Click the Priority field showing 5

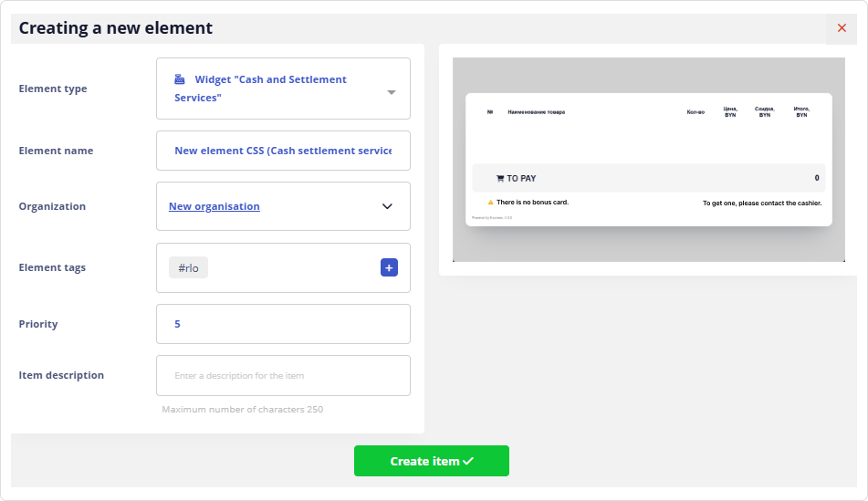click(x=283, y=324)
